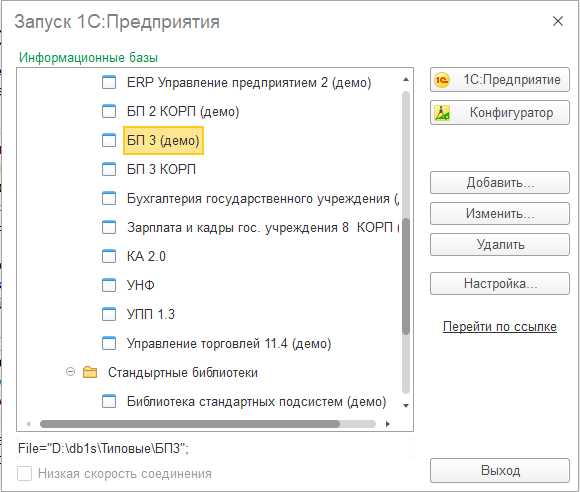
Task: Follow the Перейти по ссылке link
Action: click(500, 327)
